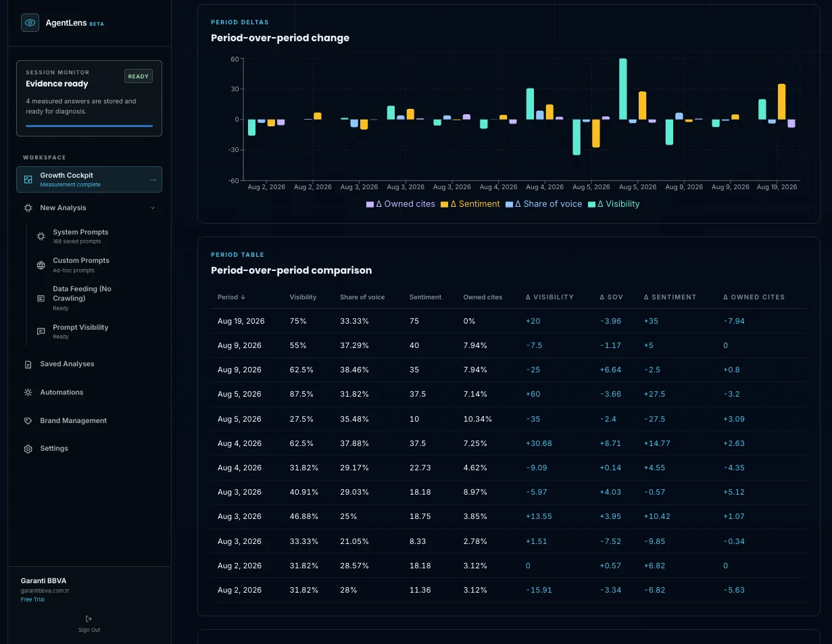
Task: Open the Growth Cockpit workspace page
Action: coord(89,180)
